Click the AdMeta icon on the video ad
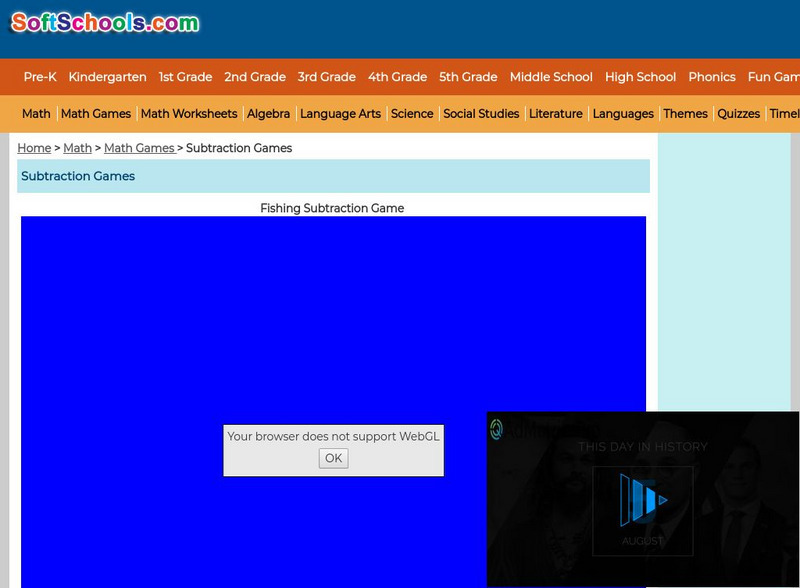 495,430
